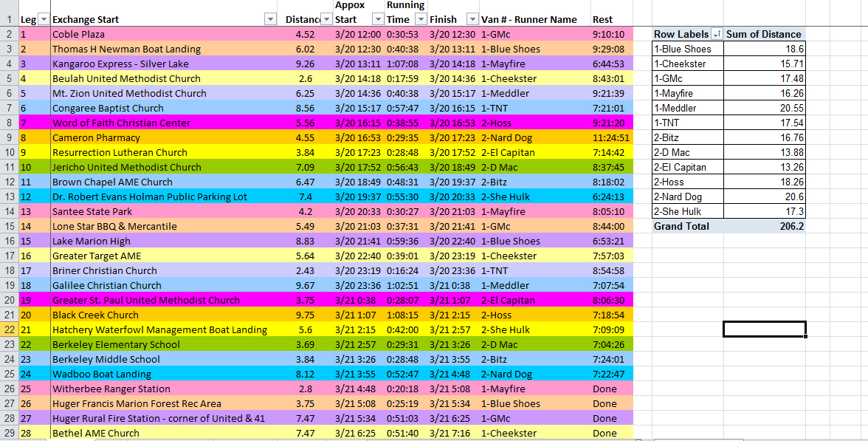
Task: Select the Rest column header cell
Action: (x=602, y=19)
